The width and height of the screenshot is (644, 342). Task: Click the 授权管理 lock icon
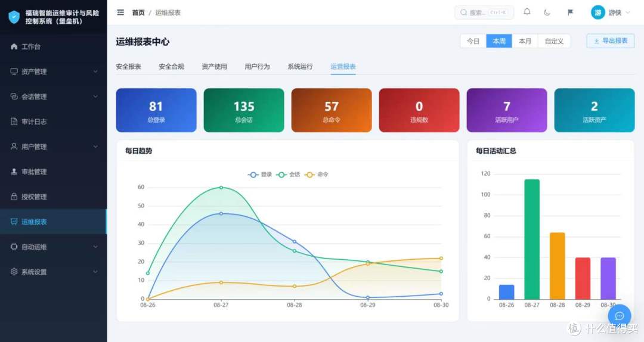coord(14,197)
